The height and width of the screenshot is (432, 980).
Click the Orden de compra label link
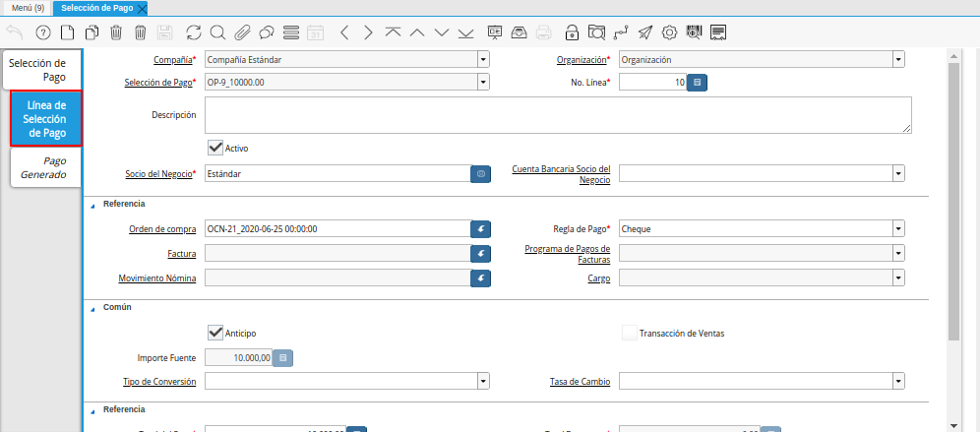[x=162, y=229]
